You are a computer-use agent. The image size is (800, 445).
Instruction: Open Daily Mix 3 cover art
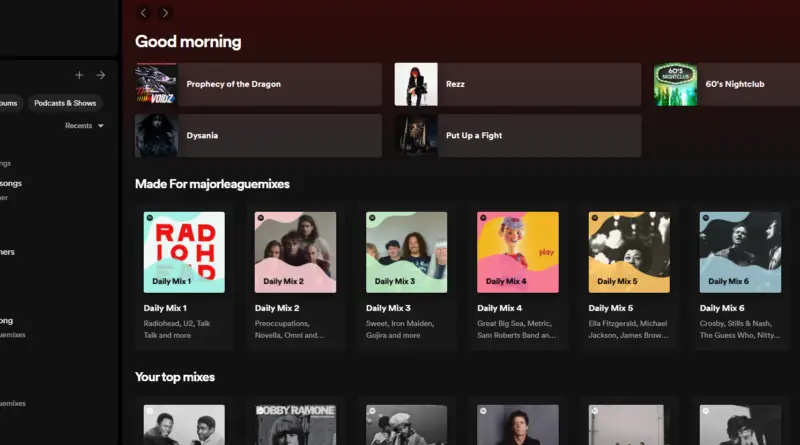click(x=407, y=252)
